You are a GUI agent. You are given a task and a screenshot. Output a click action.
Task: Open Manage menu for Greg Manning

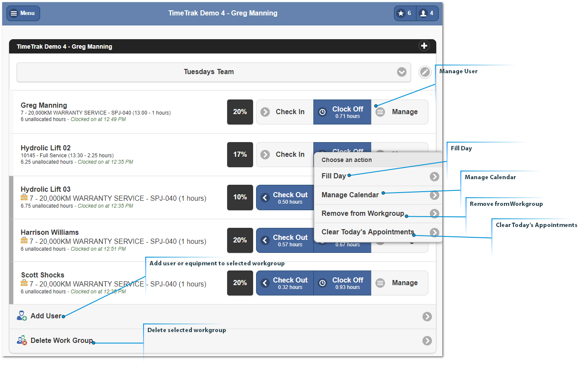(400, 112)
